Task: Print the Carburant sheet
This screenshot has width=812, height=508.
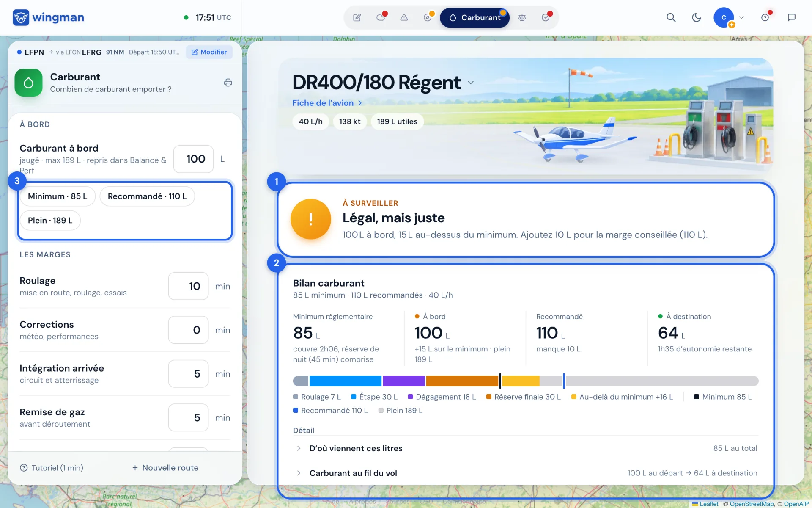Action: 228,83
